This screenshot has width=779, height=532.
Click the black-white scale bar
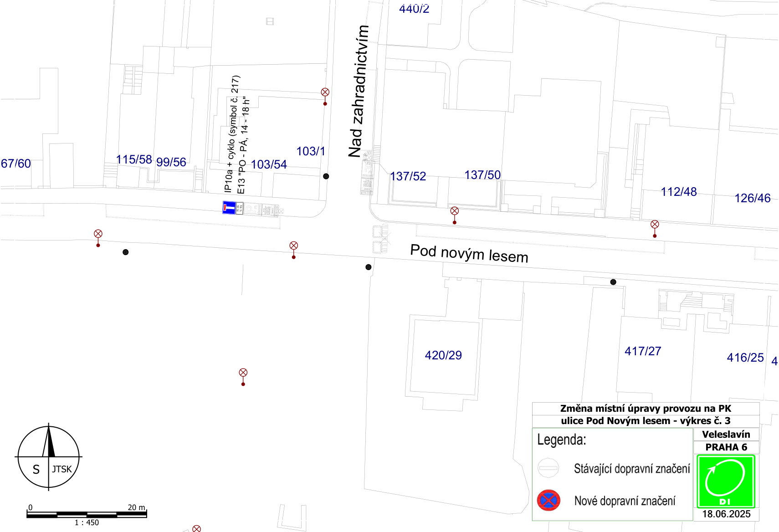(87, 515)
